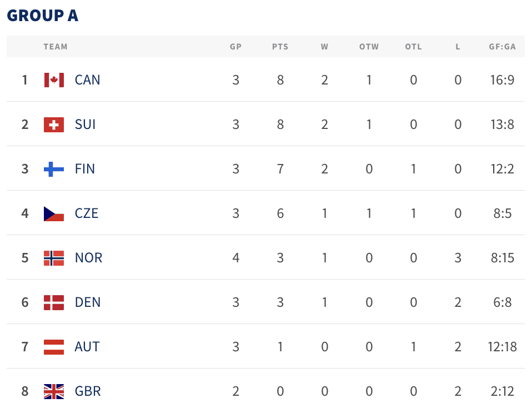Click the GF:GA column header

[x=503, y=47]
